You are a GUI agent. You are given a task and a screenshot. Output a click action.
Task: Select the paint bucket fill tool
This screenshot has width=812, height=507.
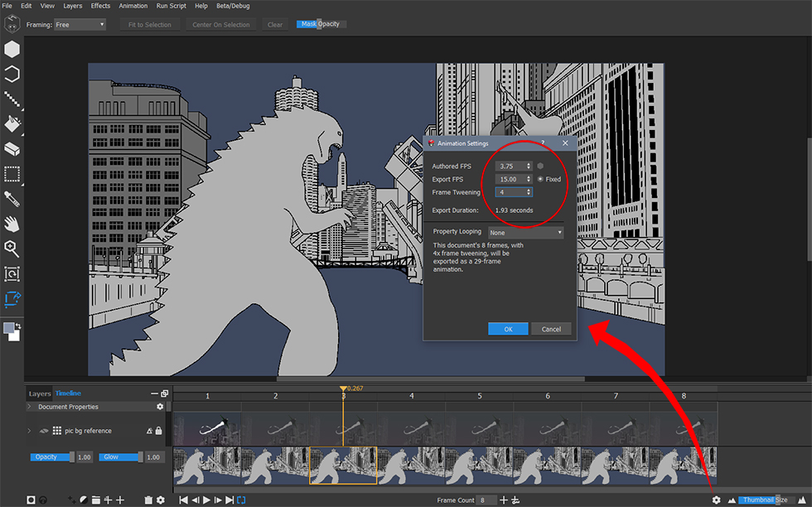pyautogui.click(x=12, y=124)
